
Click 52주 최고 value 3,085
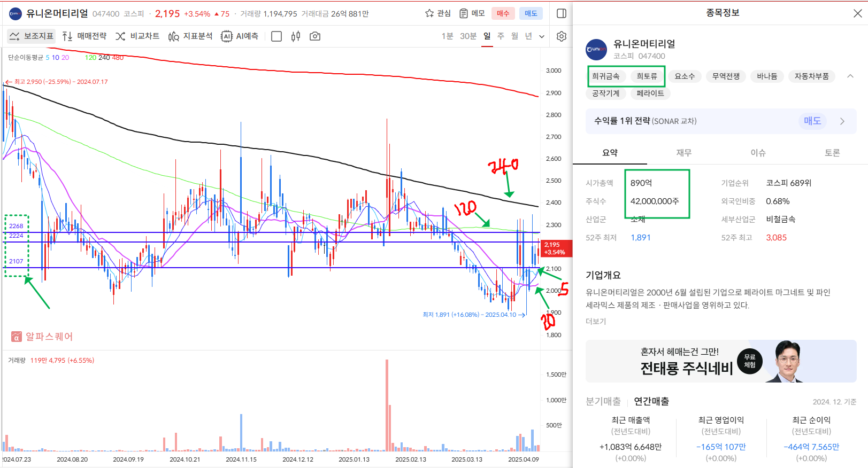tap(777, 238)
